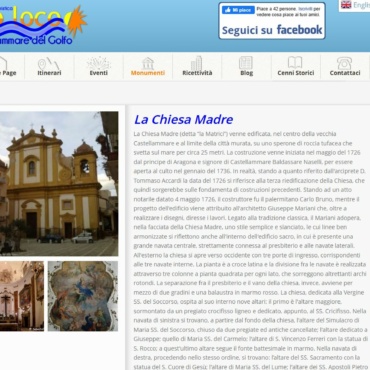Click the Ricettività hotel tower icon
Screen dimensions: 370x370
click(197, 63)
